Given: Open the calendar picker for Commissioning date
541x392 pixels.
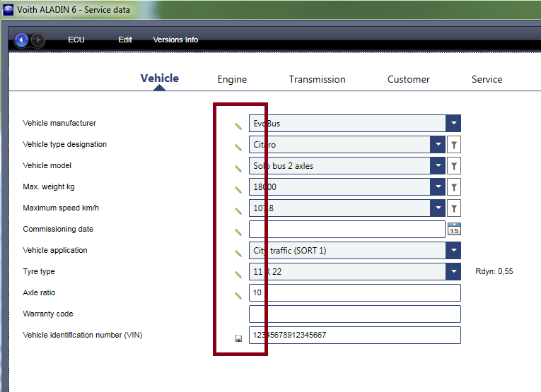Looking at the screenshot, I should click(454, 229).
